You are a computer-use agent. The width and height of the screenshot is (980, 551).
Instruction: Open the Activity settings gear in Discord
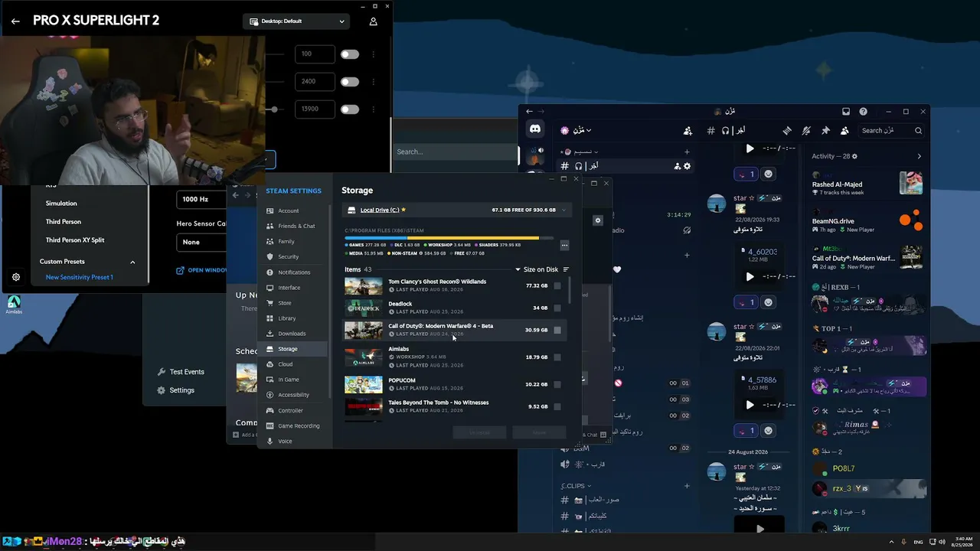click(854, 156)
